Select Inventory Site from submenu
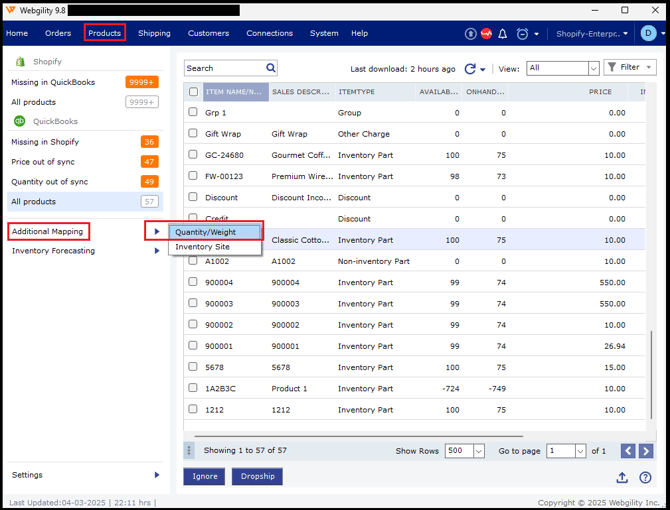This screenshot has width=670, height=510. (x=203, y=247)
